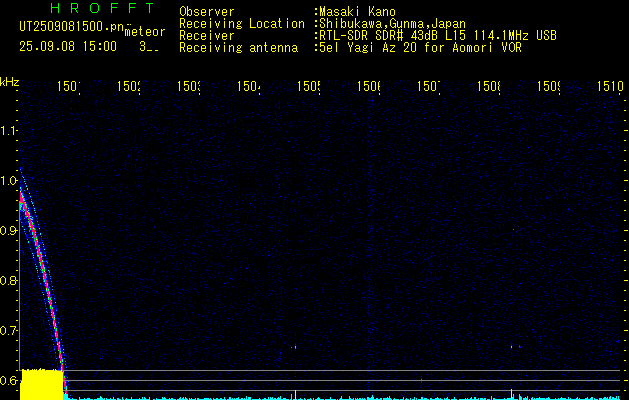The width and height of the screenshot is (629, 400).
Task: Click the 1510 time axis label
Action: click(610, 86)
